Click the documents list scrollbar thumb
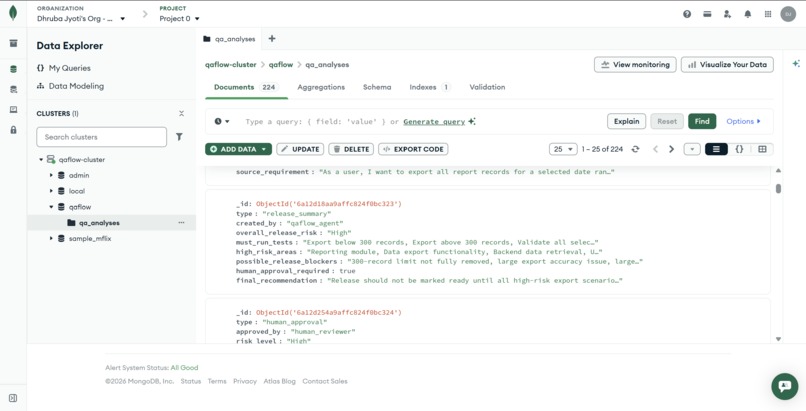This screenshot has width=806, height=411. tap(778, 189)
